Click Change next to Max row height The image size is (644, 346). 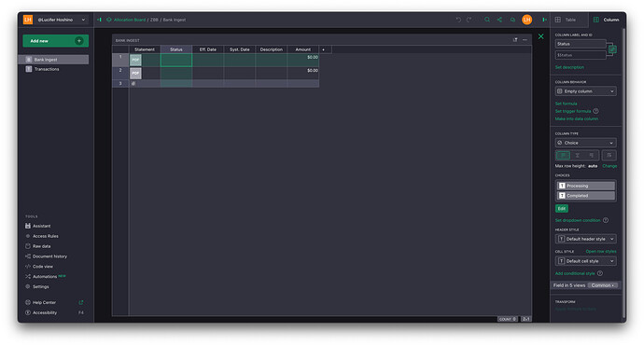[x=609, y=166]
